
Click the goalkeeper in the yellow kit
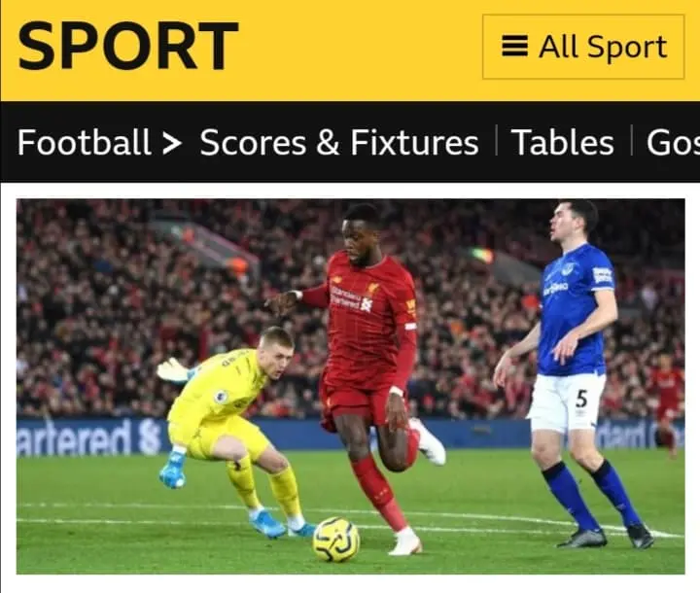(232, 429)
